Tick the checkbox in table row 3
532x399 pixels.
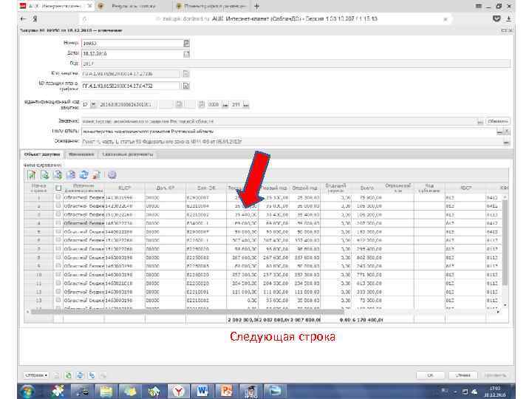coord(58,214)
